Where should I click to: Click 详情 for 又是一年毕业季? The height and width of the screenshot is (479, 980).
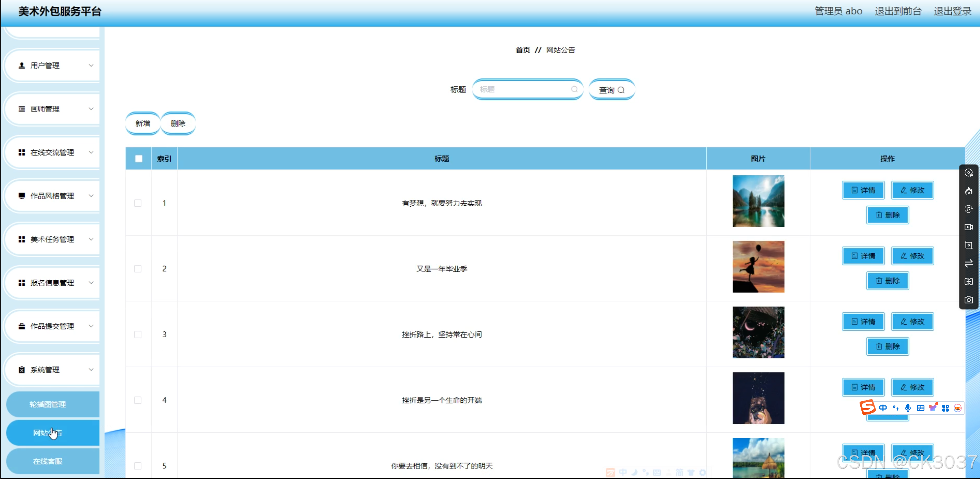863,255
